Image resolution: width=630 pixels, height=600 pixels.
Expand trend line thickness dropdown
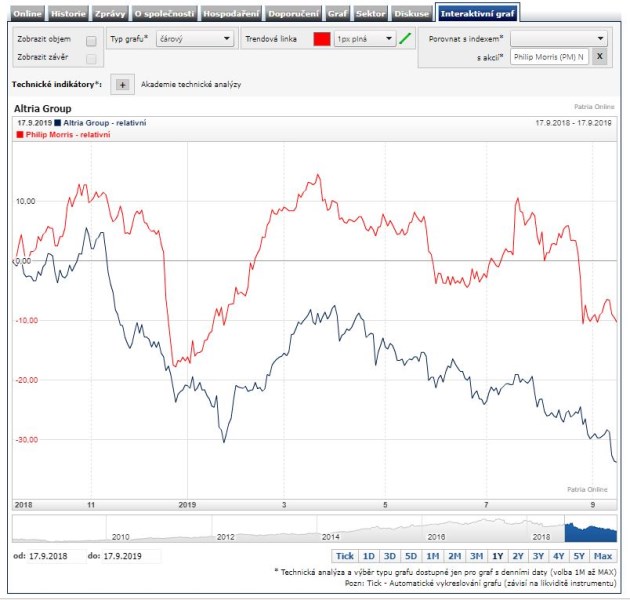pos(365,39)
